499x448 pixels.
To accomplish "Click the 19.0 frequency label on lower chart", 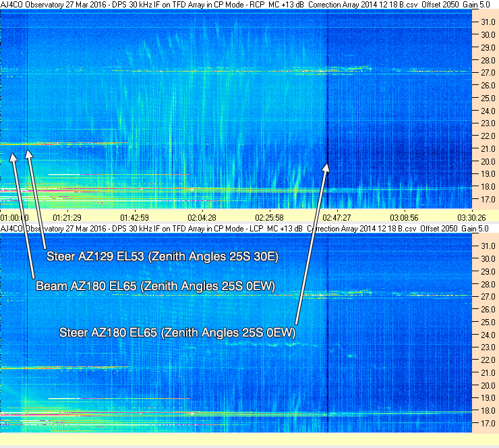I will 488,398.
